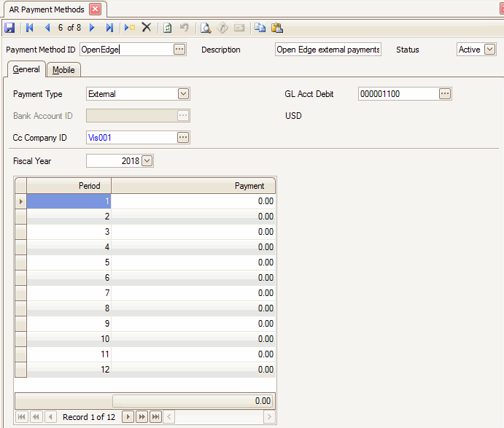
Task: Click the copy toolbar icon
Action: 260,28
